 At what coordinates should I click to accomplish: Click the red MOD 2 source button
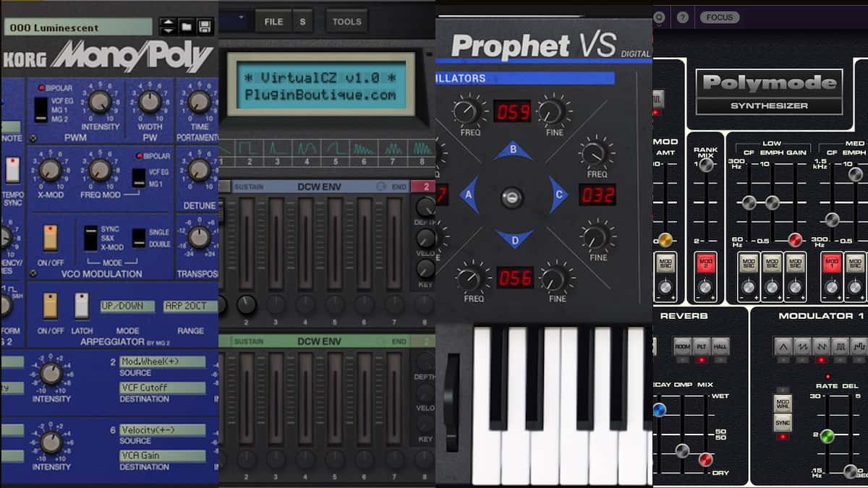[705, 262]
